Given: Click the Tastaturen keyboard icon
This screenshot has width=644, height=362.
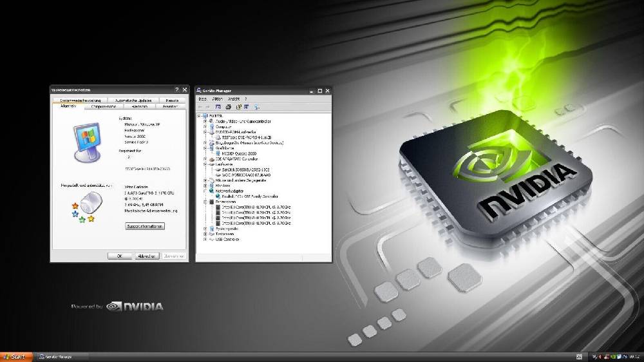Looking at the screenshot, I should click(x=212, y=234).
